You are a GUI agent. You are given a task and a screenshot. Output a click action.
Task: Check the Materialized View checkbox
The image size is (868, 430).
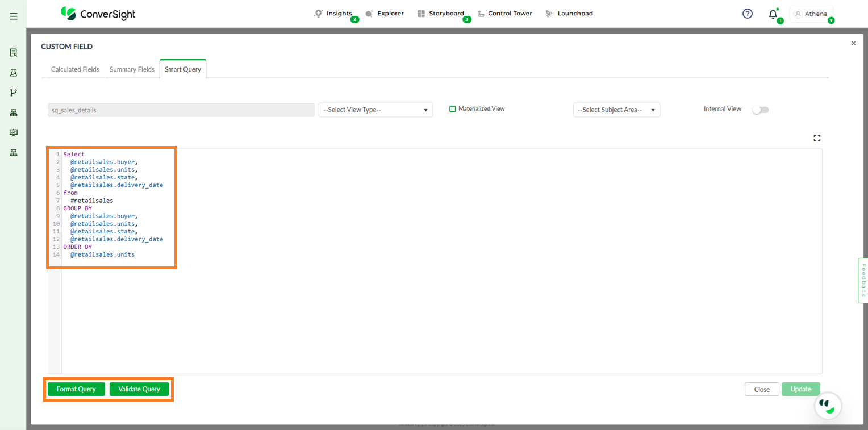point(453,109)
